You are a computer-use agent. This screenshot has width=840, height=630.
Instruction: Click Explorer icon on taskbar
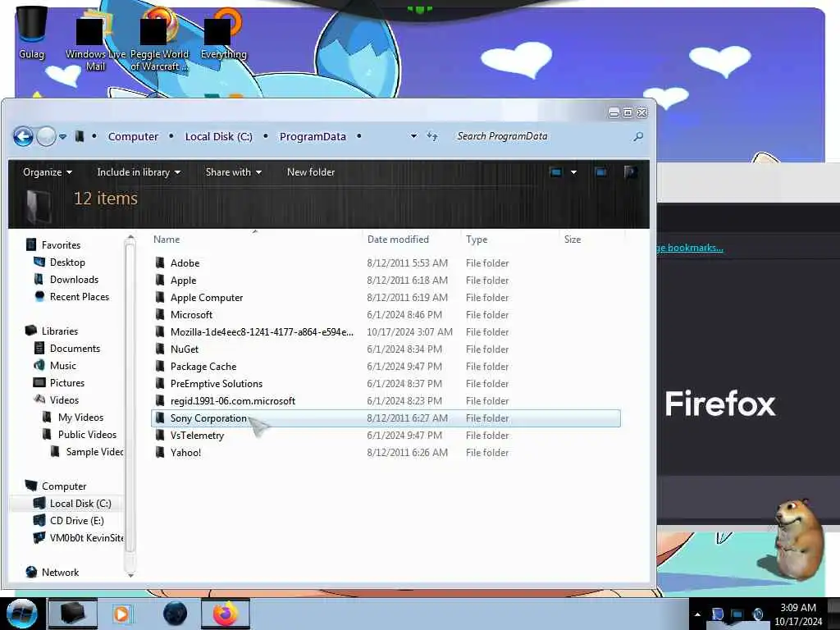73,614
